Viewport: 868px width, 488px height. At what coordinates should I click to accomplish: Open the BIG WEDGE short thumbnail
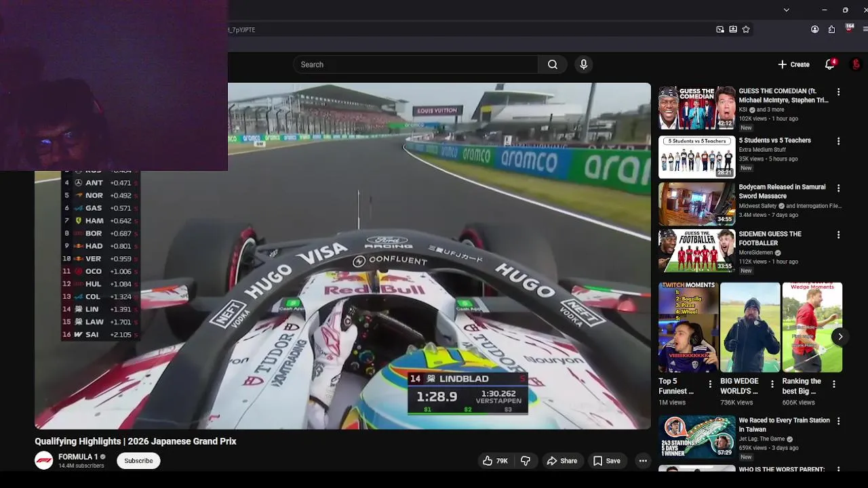tap(750, 327)
